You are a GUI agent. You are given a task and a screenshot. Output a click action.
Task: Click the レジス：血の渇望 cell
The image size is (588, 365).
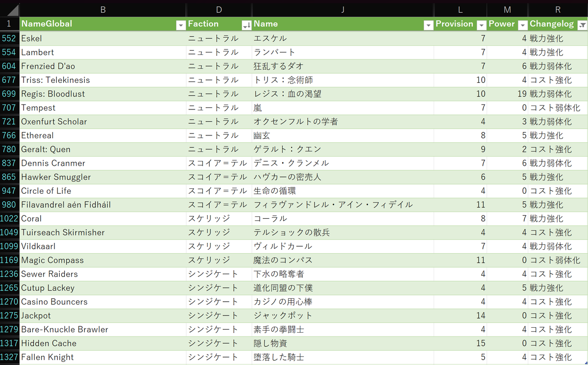tap(343, 94)
